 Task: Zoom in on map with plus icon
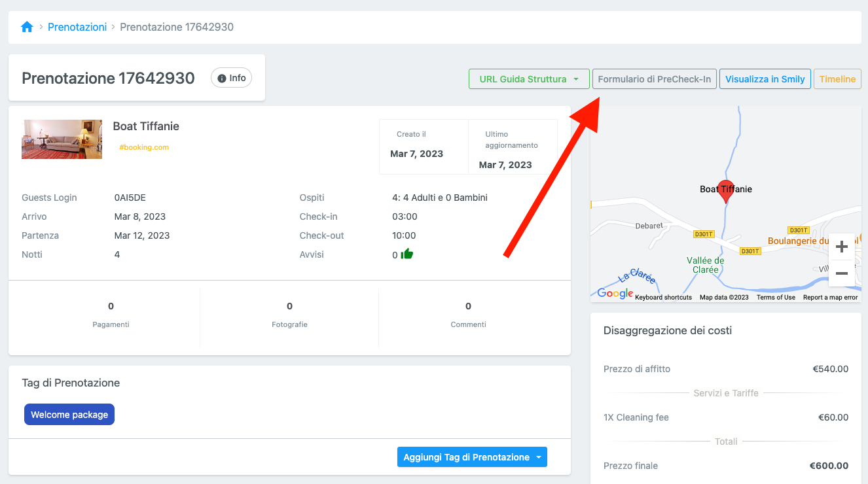click(x=842, y=247)
